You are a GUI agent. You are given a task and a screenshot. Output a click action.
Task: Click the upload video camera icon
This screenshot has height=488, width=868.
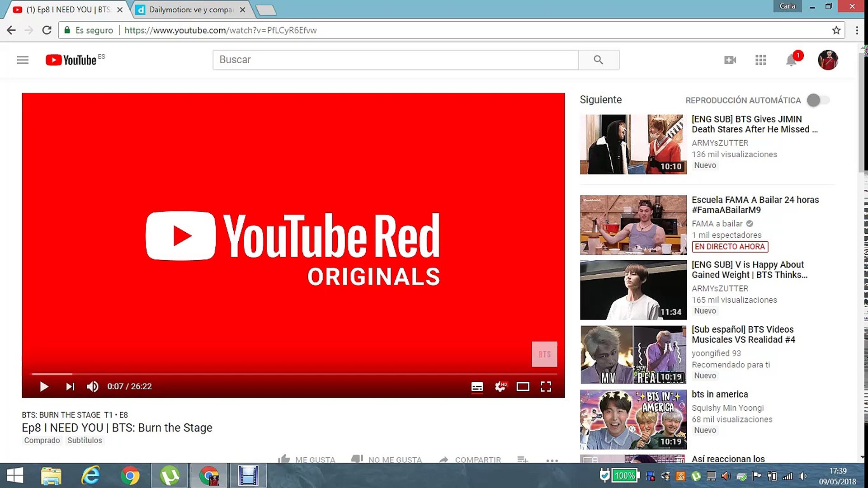730,60
